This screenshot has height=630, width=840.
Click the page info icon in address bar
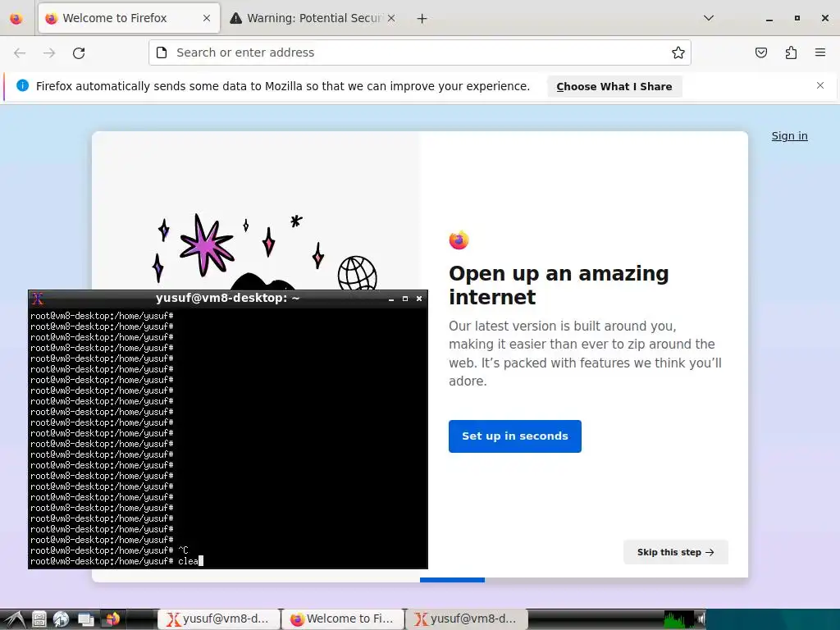pyautogui.click(x=162, y=52)
